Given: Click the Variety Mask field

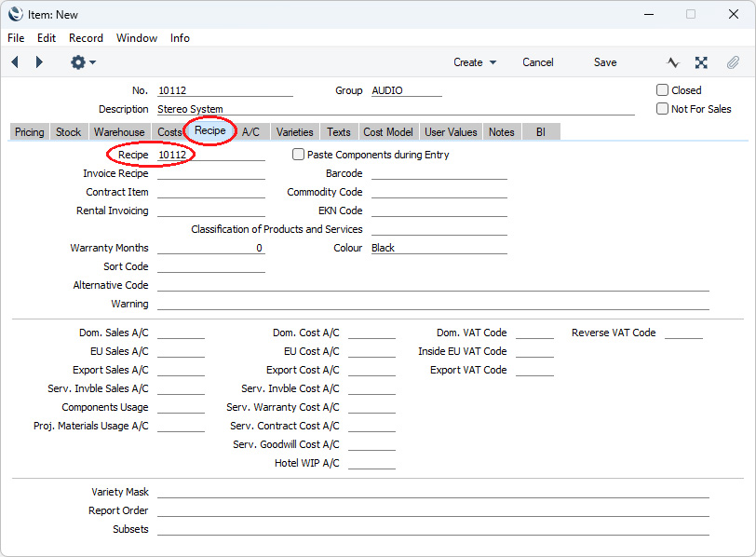Looking at the screenshot, I should (x=433, y=492).
